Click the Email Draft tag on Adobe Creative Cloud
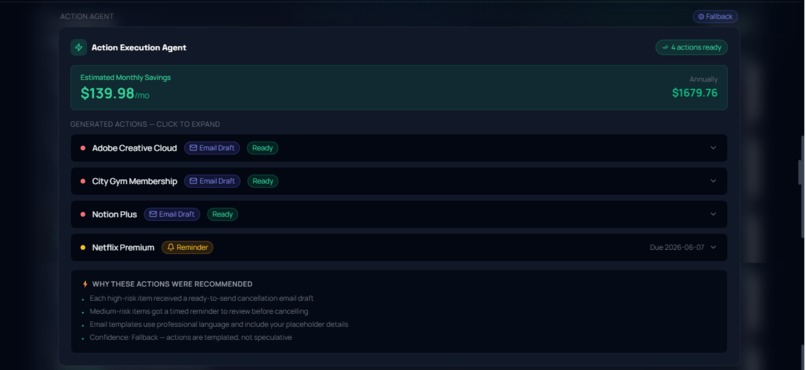This screenshot has width=806, height=370. coord(212,148)
